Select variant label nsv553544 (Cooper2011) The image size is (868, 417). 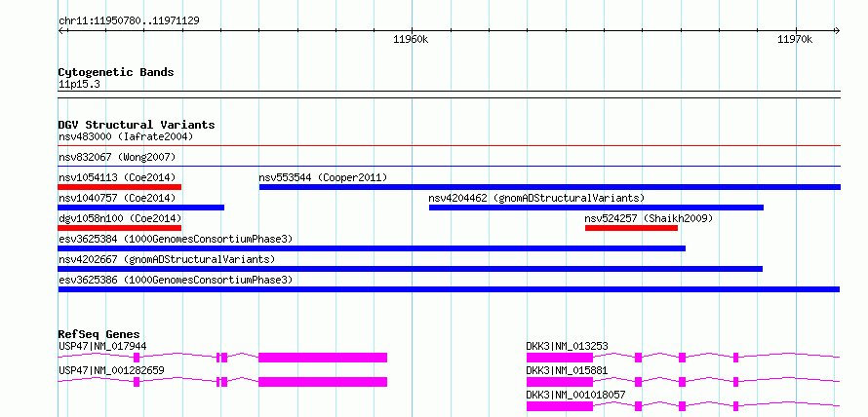(323, 177)
